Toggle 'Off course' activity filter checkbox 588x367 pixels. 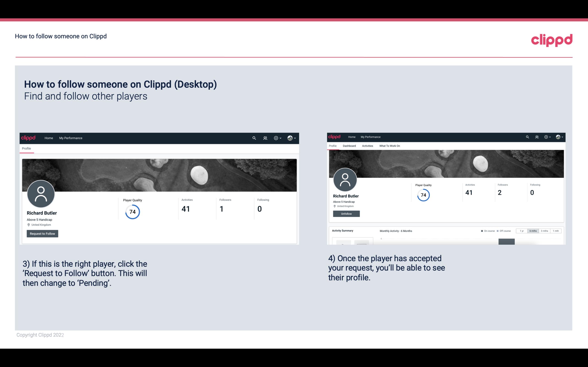coord(499,230)
